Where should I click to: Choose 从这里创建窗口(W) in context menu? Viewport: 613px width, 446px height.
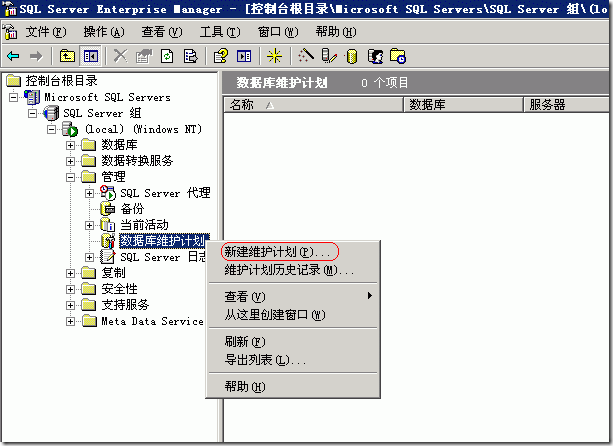(x=293, y=315)
